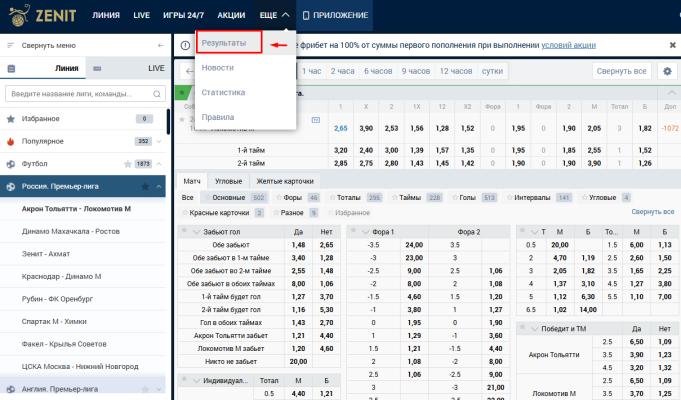Focus the league or team search field

(85, 94)
